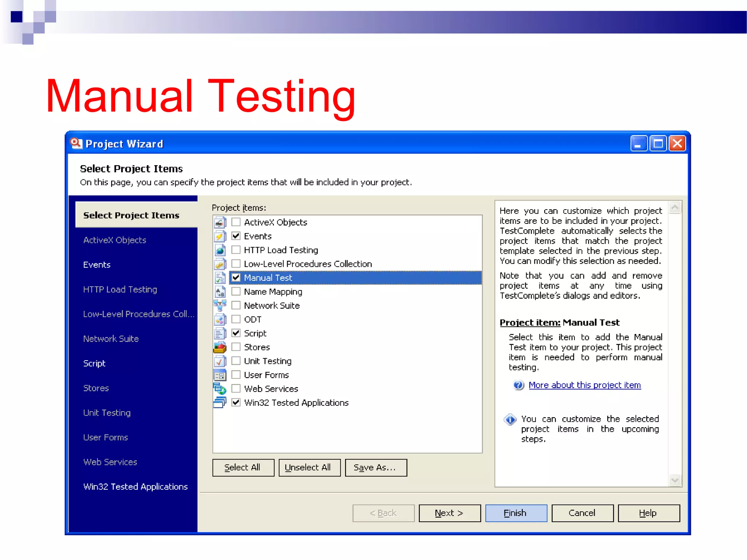Click description panel scroll up arrow

tap(675, 207)
